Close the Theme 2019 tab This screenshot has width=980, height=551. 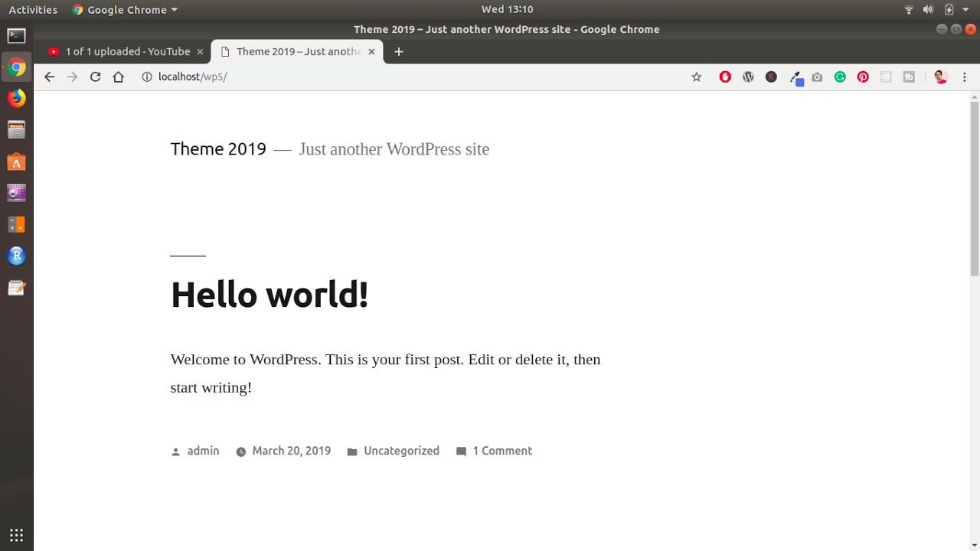(x=371, y=51)
